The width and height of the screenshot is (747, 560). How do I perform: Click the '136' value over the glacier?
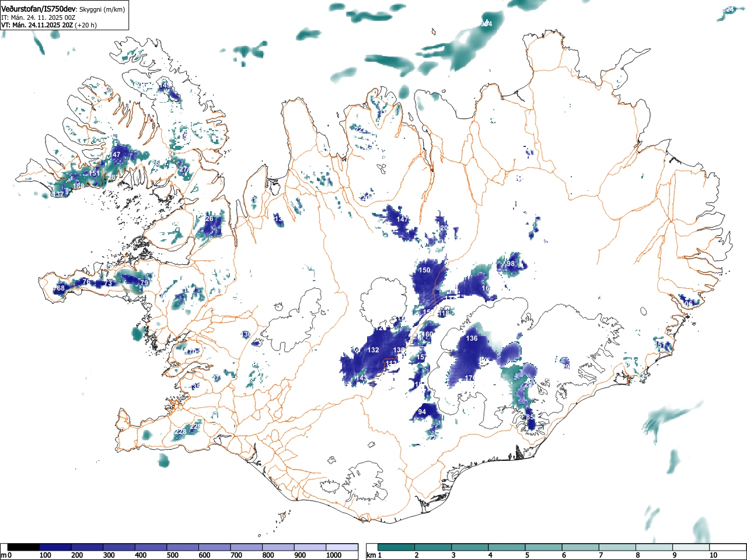472,338
